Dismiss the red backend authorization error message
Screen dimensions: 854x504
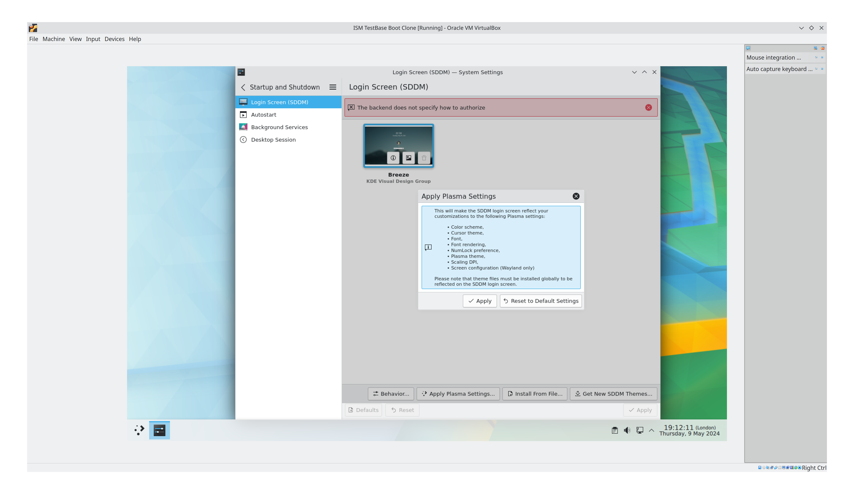pos(648,108)
